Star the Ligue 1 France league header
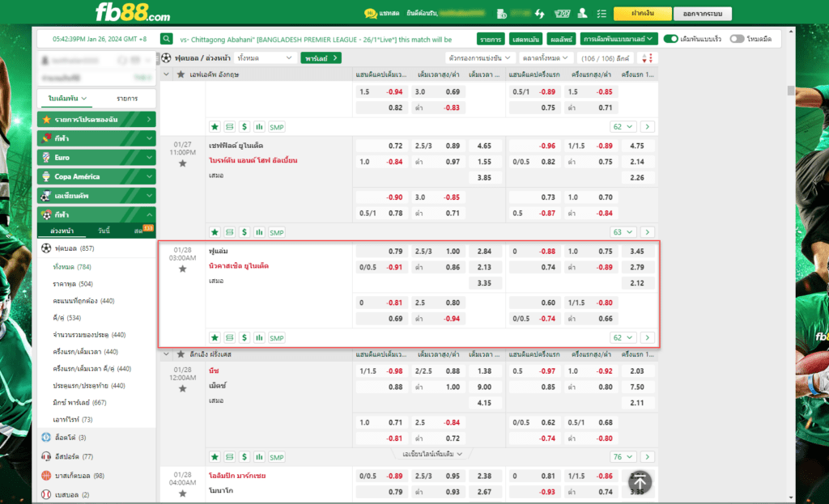Image resolution: width=829 pixels, height=504 pixels. tap(181, 354)
